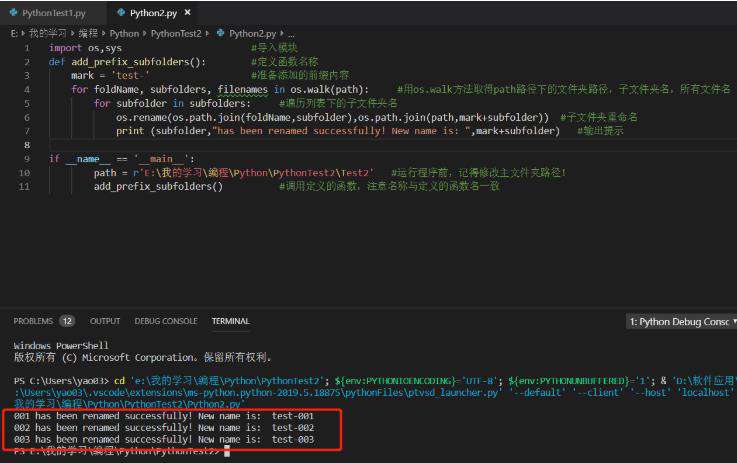Viewport: 737px width, 463px height.
Task: Click line number 1 in the gutter
Action: pyautogui.click(x=27, y=48)
